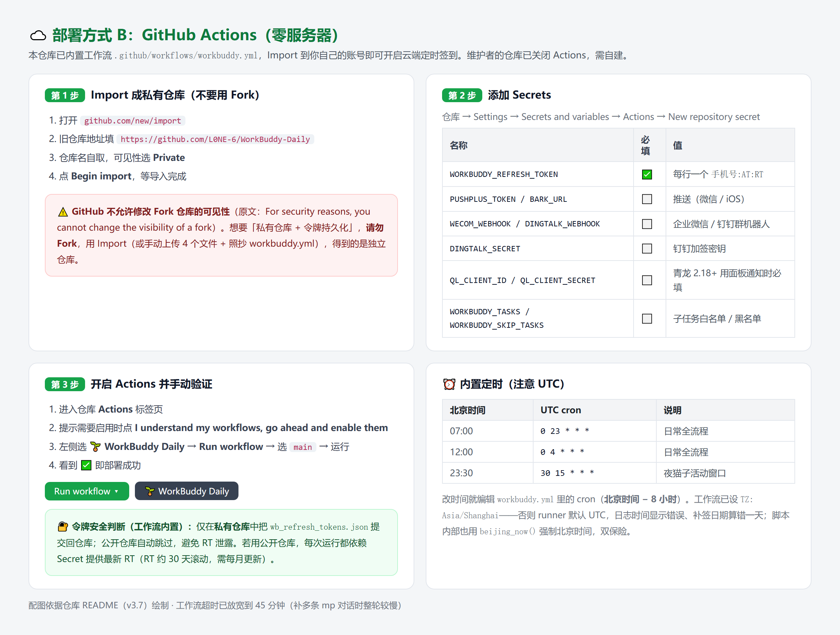Viewport: 840px width, 635px height.
Task: Click the green check icon beside 即部署成功
Action: point(86,466)
